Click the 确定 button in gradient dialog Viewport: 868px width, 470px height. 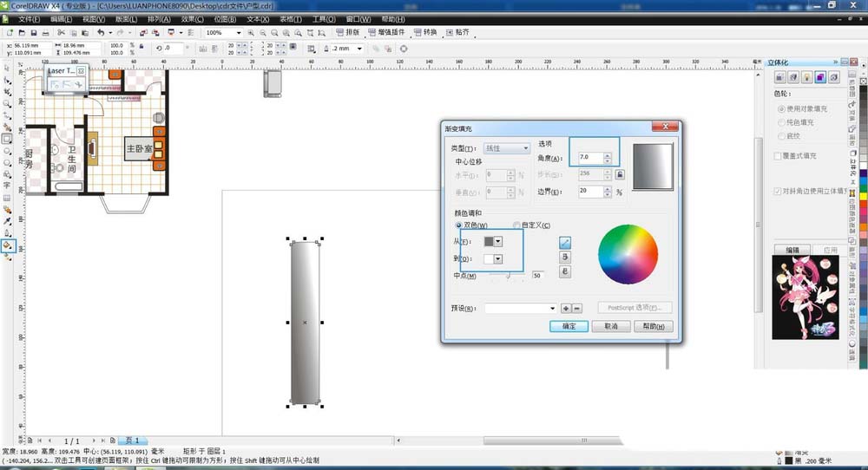[x=569, y=327]
